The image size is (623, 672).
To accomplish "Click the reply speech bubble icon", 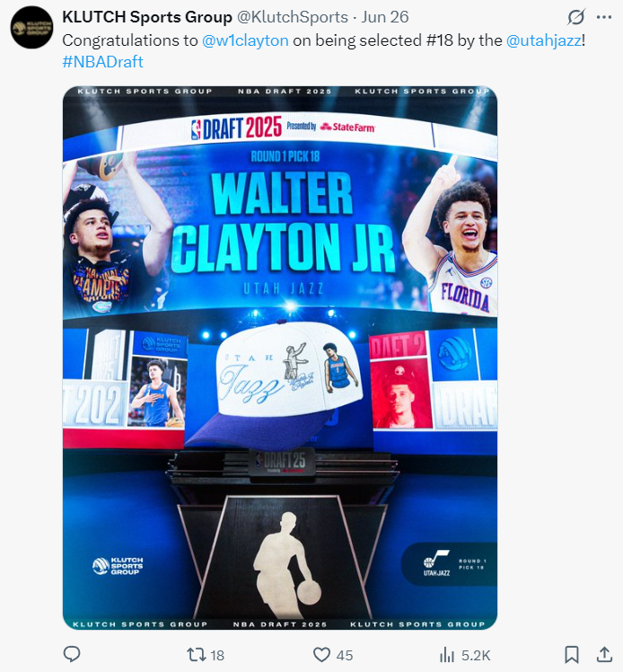I will 72,654.
